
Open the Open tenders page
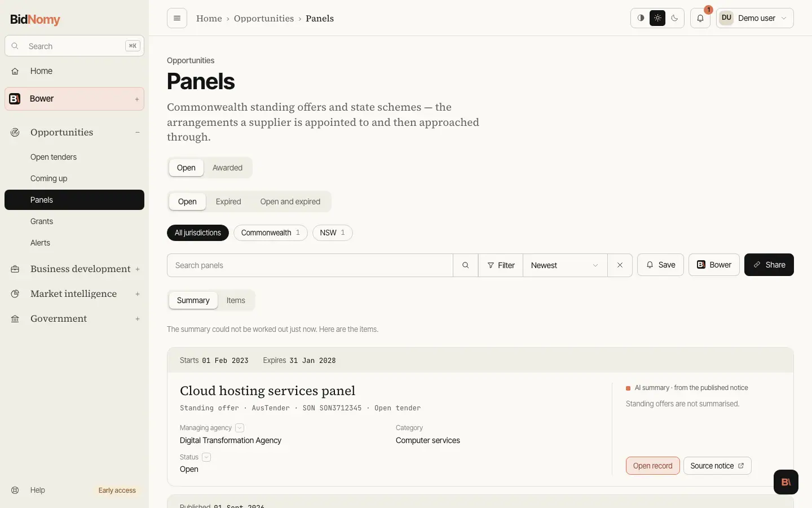[54, 157]
